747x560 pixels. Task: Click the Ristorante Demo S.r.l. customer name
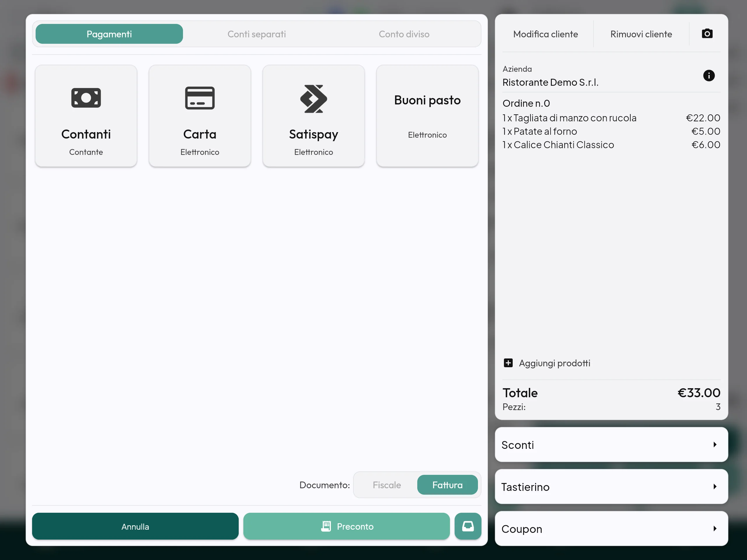550,82
